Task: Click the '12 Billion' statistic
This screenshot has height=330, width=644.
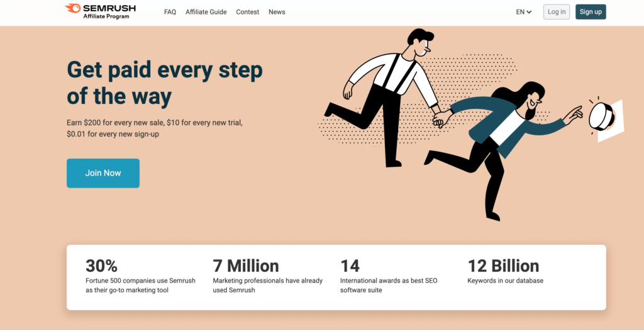Action: click(504, 266)
